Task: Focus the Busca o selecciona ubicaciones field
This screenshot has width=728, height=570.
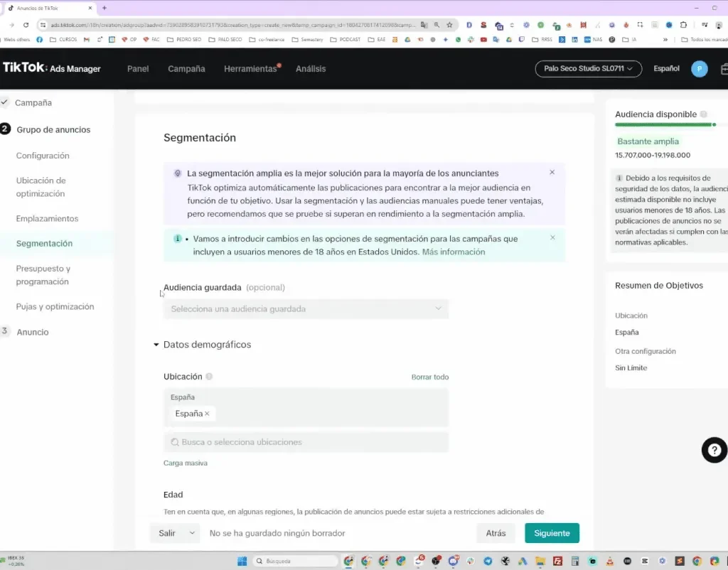Action: point(306,442)
